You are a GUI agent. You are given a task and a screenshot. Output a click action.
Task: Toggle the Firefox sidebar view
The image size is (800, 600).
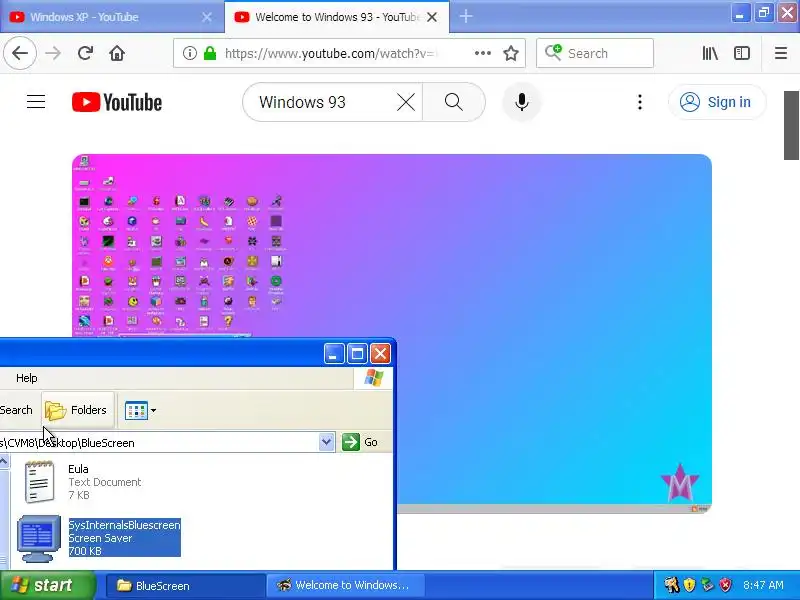(x=742, y=53)
